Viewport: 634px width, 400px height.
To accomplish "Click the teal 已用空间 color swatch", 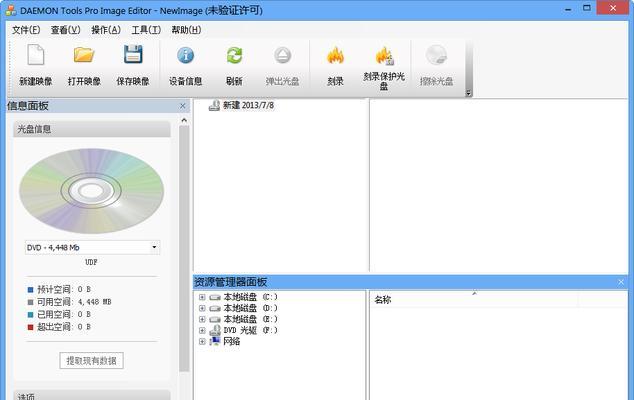I will click(x=30, y=315).
